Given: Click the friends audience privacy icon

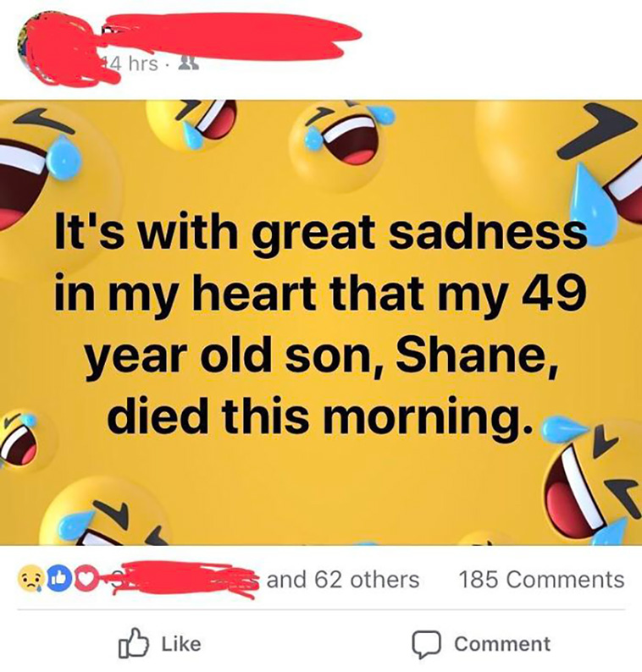Looking at the screenshot, I should pyautogui.click(x=189, y=63).
